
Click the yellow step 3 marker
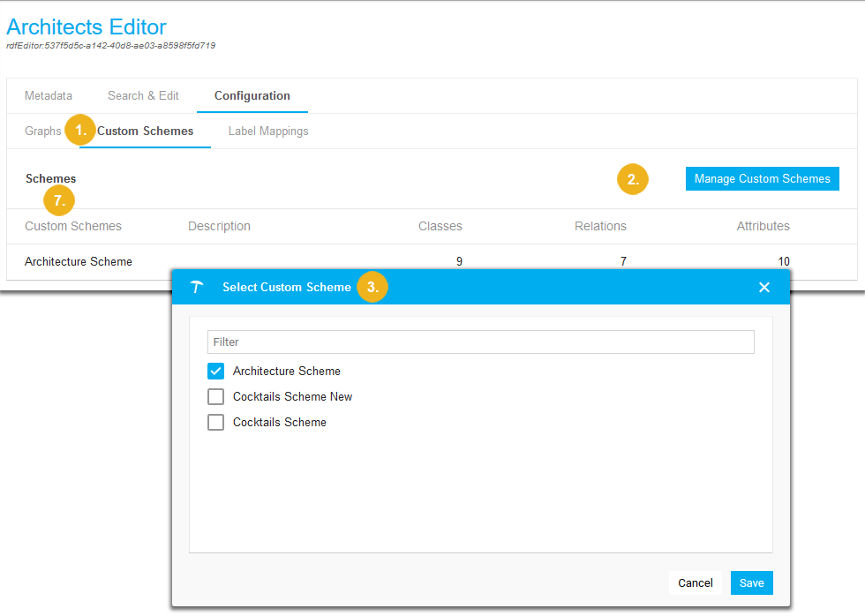[x=372, y=287]
